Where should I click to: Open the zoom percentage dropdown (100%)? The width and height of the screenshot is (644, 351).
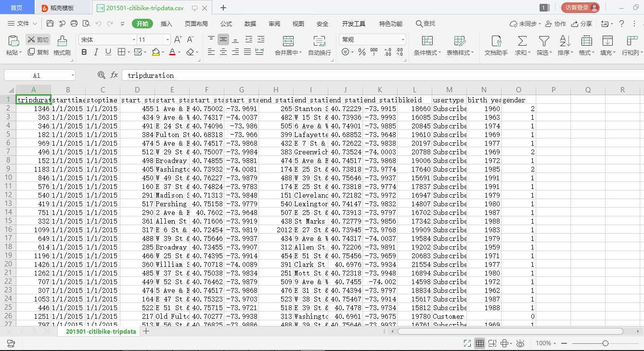546,343
